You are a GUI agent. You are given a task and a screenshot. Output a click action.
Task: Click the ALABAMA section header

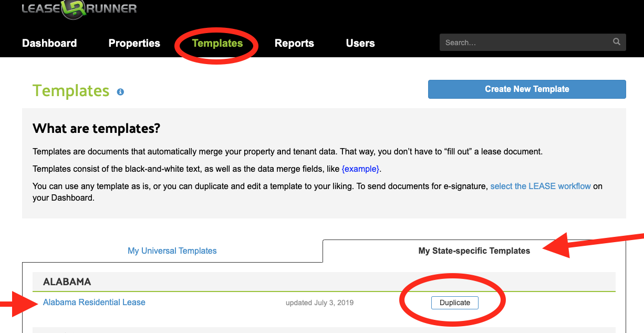67,282
